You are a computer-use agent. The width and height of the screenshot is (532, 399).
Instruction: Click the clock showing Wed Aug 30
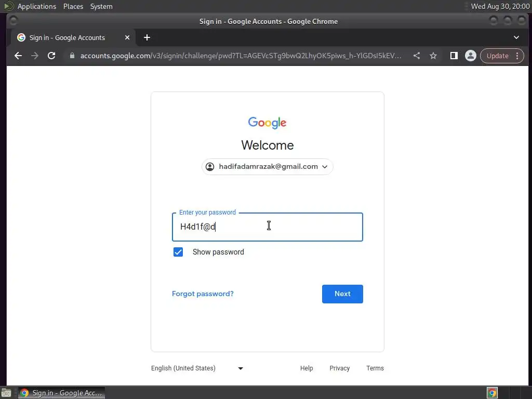tap(500, 6)
